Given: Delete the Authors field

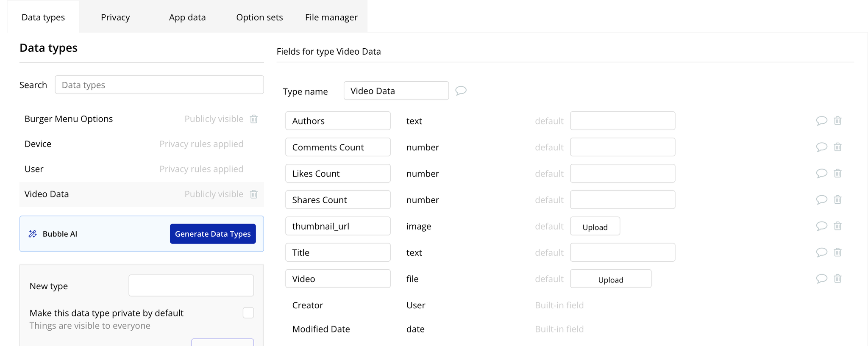Looking at the screenshot, I should point(837,121).
